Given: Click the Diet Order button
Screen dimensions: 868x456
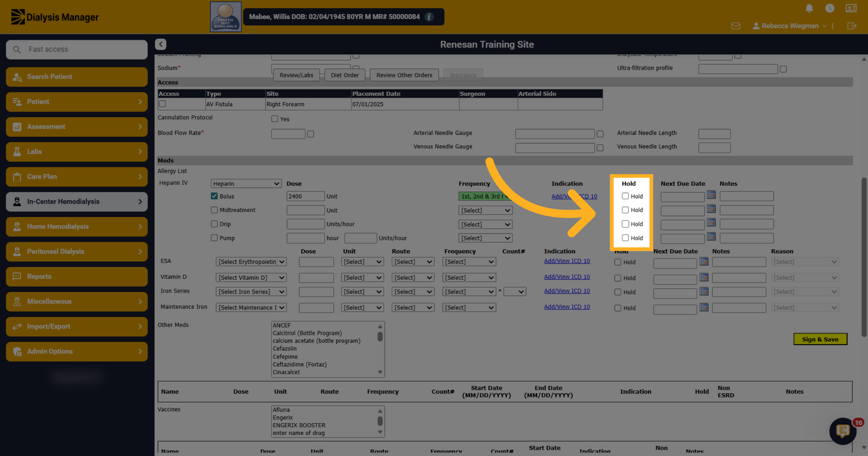Looking at the screenshot, I should 345,75.
